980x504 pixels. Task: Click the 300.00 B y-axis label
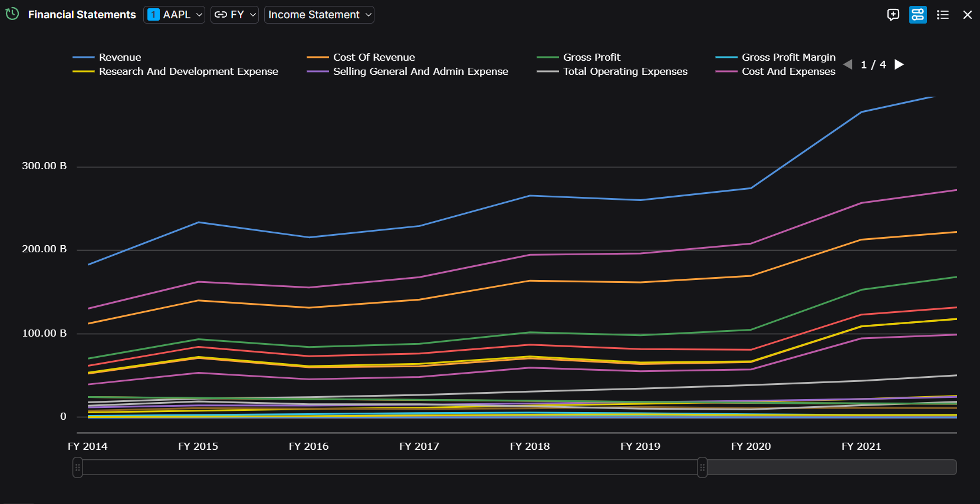[x=44, y=166]
